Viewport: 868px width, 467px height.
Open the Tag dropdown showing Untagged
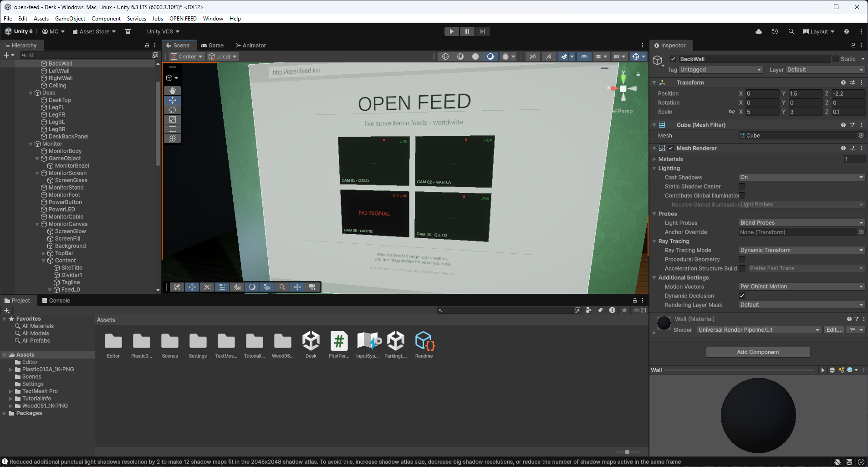point(720,70)
